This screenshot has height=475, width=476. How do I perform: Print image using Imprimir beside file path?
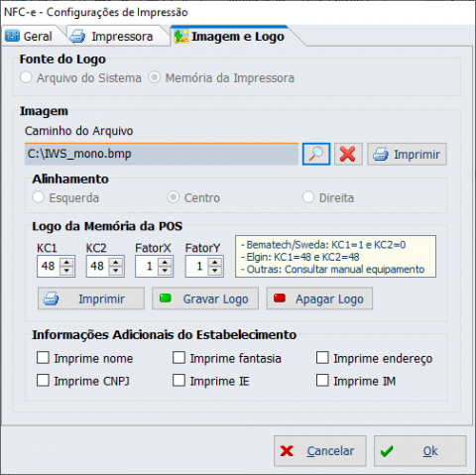[407, 154]
